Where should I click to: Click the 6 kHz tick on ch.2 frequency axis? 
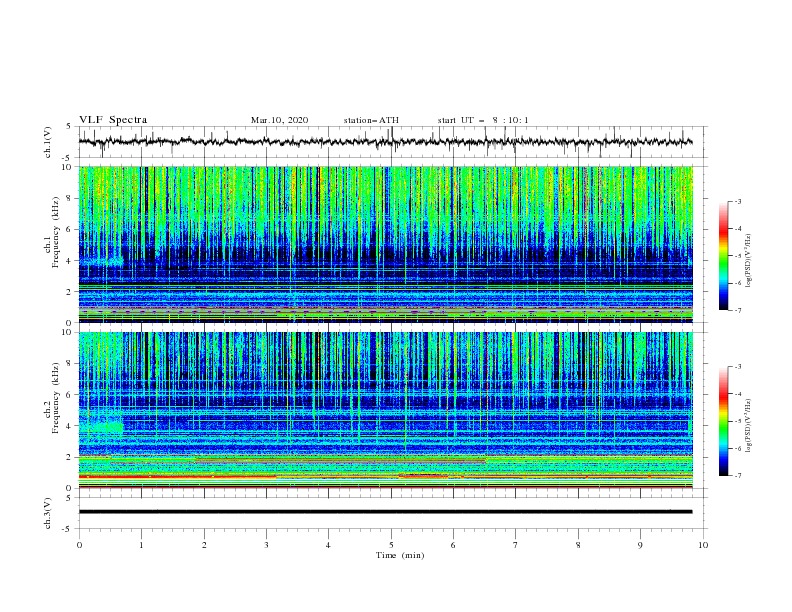tap(70, 395)
